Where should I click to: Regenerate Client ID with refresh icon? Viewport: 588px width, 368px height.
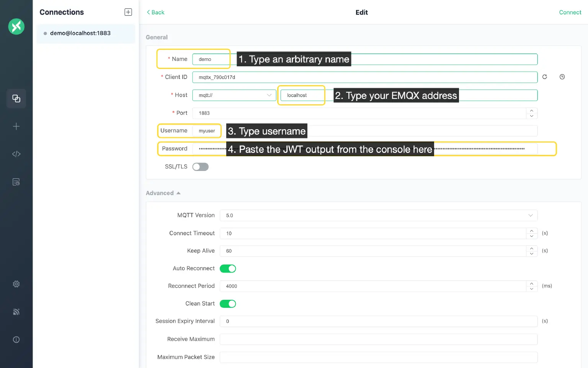point(544,77)
